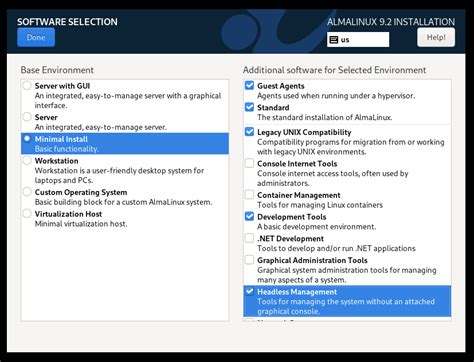Viewport: 474px width, 362px height.
Task: Open the Help! button
Action: (436, 37)
